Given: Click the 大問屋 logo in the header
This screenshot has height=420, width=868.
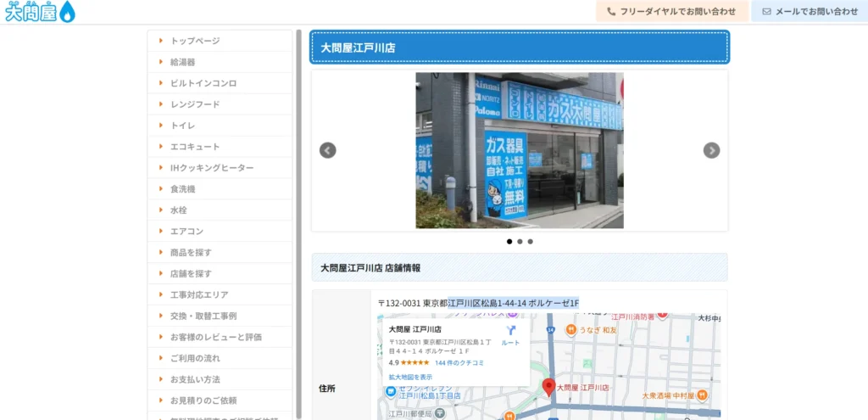Looking at the screenshot, I should pyautogui.click(x=40, y=12).
